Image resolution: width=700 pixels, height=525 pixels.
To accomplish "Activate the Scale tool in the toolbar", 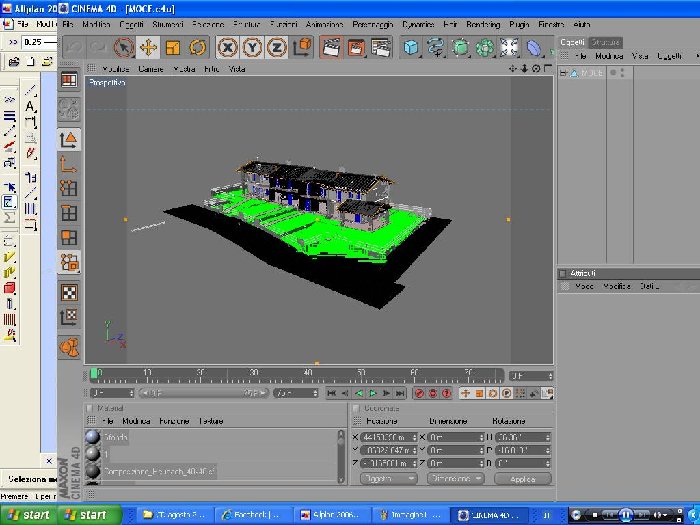I will pyautogui.click(x=173, y=47).
